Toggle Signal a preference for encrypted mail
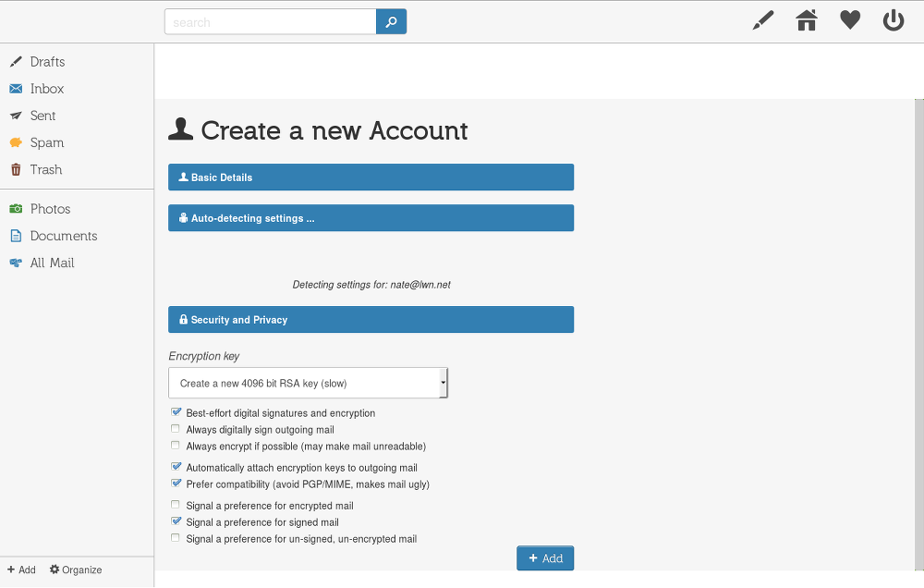Screen dimensions: 924x588 click(176, 505)
